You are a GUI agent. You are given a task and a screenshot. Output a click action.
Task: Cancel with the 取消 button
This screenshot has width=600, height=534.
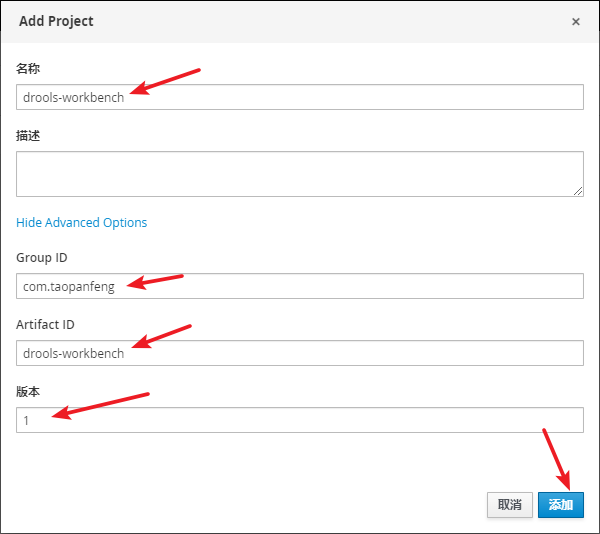[x=510, y=505]
